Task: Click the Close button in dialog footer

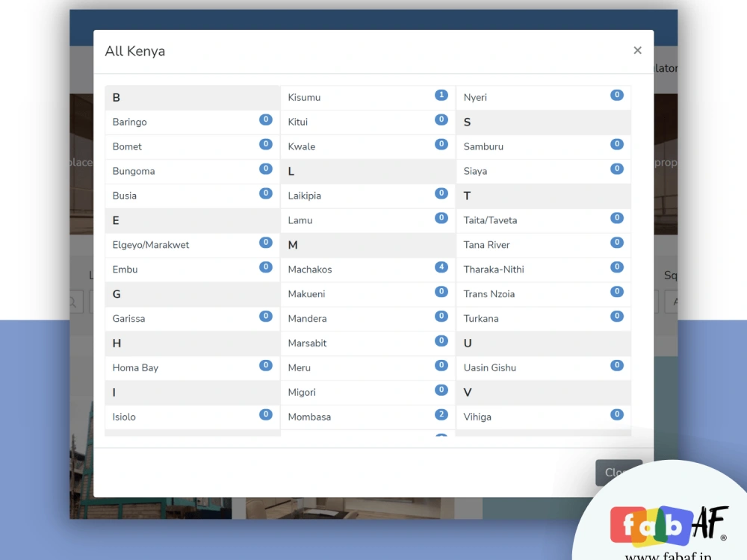Action: (x=619, y=473)
